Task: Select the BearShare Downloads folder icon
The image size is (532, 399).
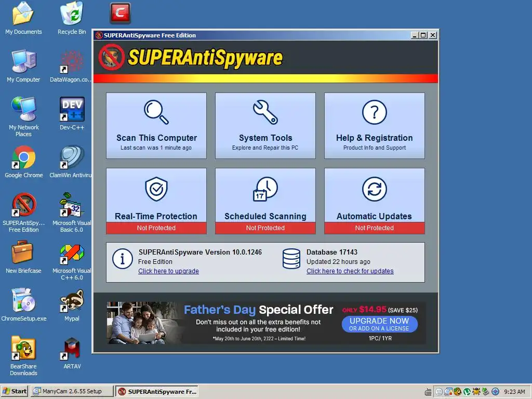Action: (x=23, y=348)
